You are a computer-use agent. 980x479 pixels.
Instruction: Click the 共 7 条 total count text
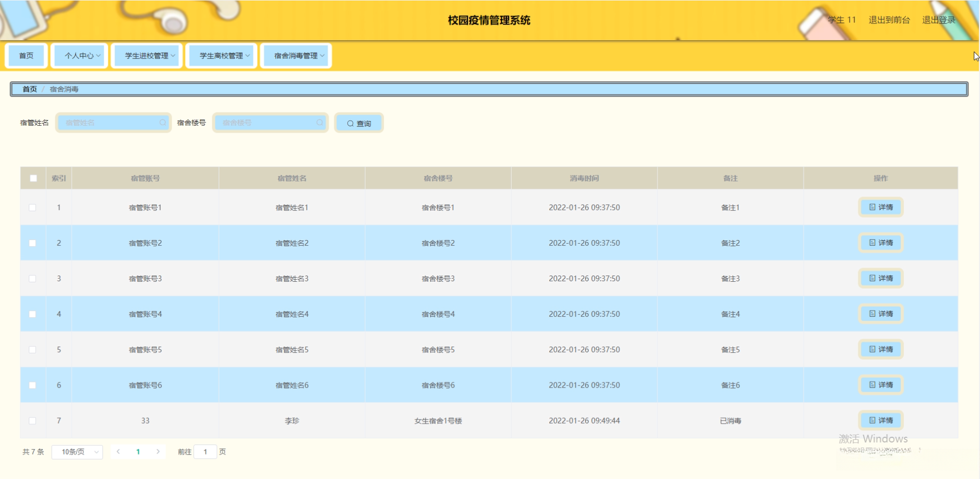[x=33, y=452]
